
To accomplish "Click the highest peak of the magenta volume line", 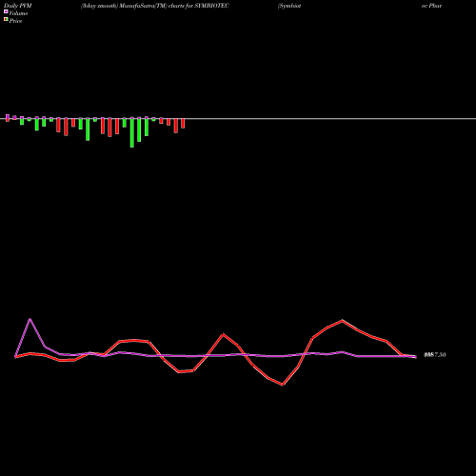I will click(x=30, y=319).
